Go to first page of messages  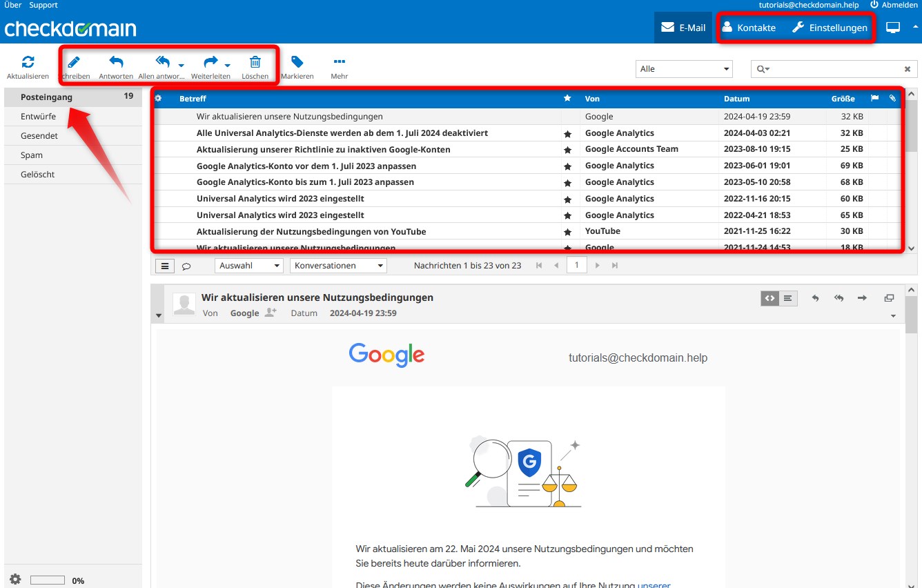click(x=539, y=266)
